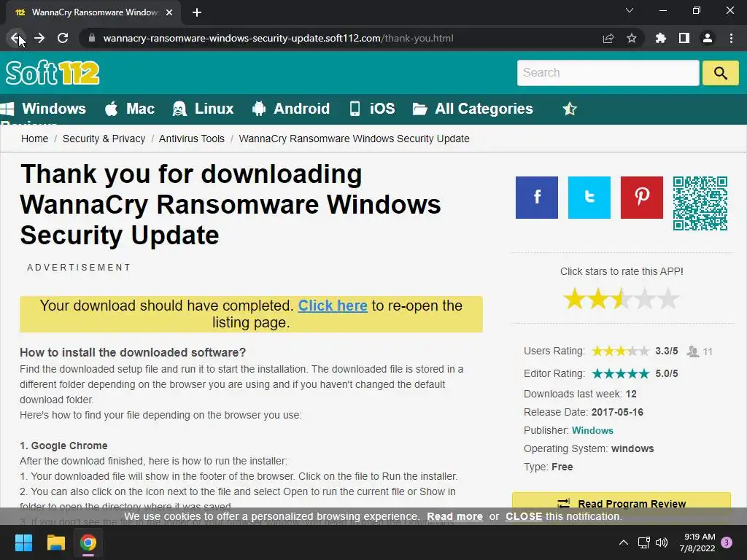Image resolution: width=747 pixels, height=560 pixels.
Task: Click the '1. Google Chrome' heading
Action: point(63,446)
